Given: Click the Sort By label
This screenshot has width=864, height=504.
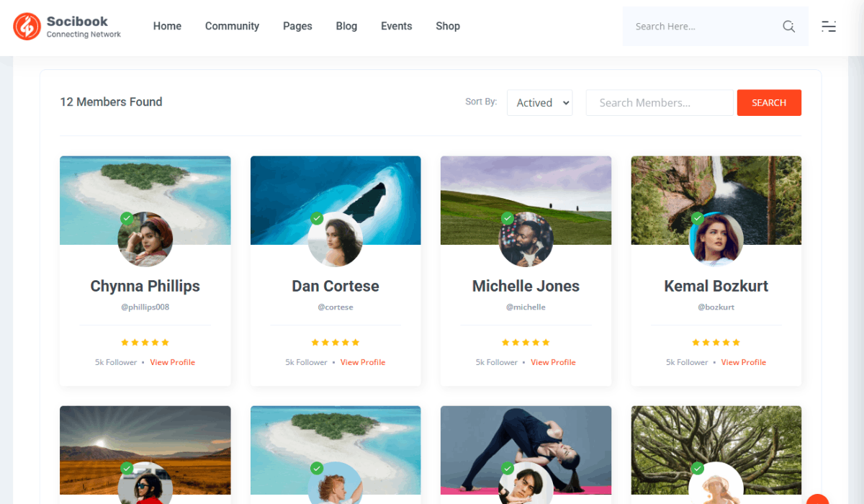Looking at the screenshot, I should pyautogui.click(x=481, y=102).
